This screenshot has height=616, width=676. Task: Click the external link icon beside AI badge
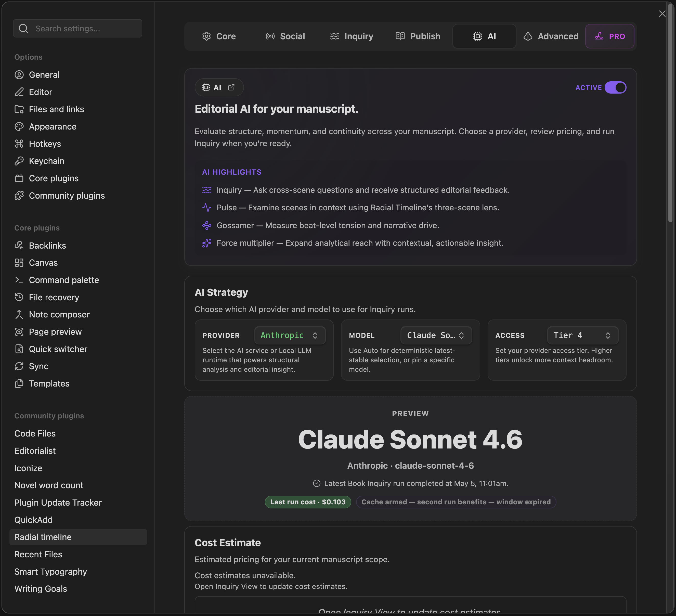tap(231, 87)
